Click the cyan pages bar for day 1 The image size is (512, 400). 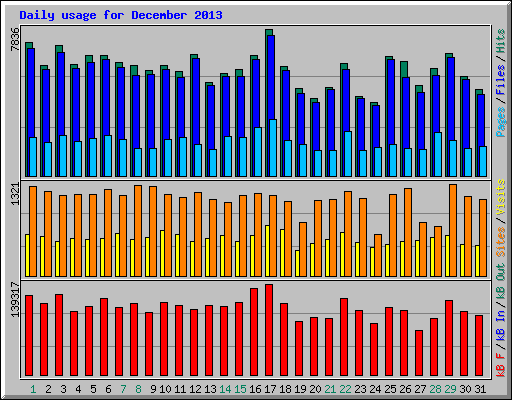point(33,157)
